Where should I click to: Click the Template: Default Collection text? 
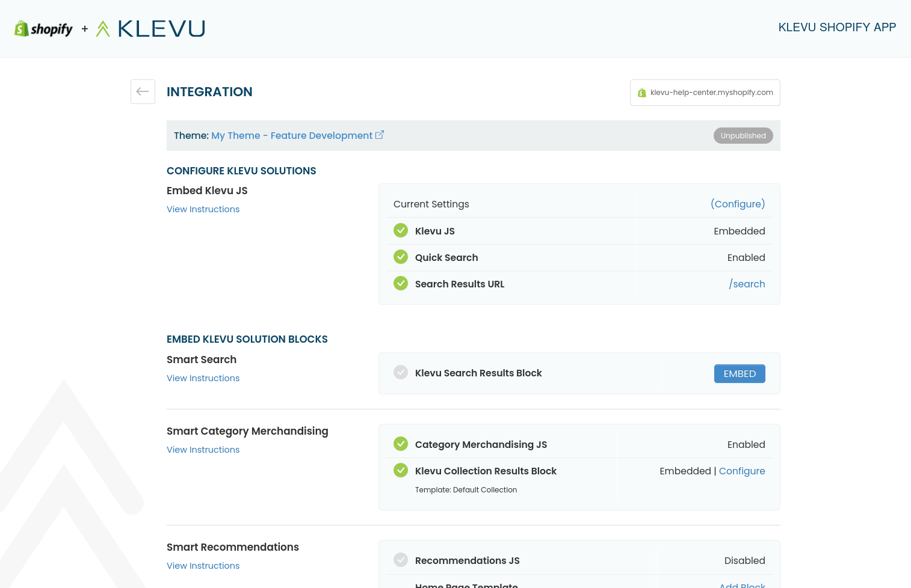(x=466, y=490)
